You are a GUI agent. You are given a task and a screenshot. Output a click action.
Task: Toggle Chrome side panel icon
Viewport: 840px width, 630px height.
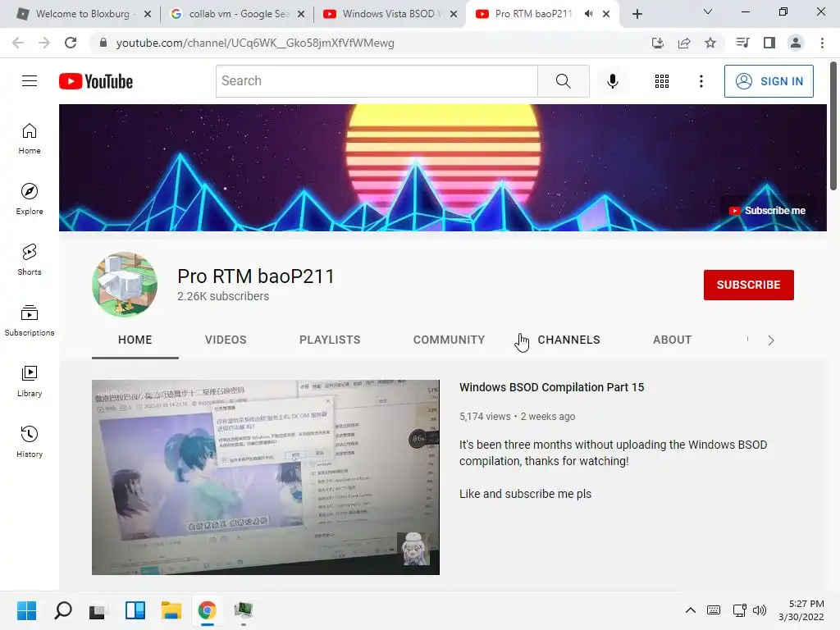point(769,43)
